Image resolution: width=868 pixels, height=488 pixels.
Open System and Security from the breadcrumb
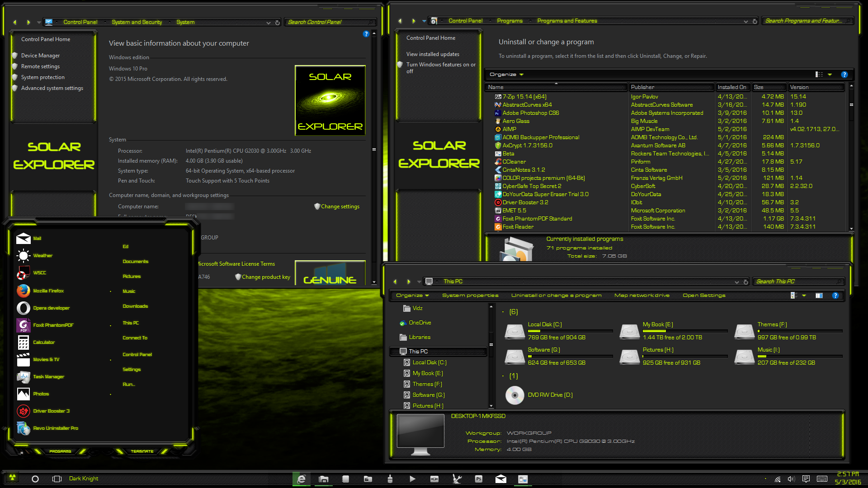[137, 22]
